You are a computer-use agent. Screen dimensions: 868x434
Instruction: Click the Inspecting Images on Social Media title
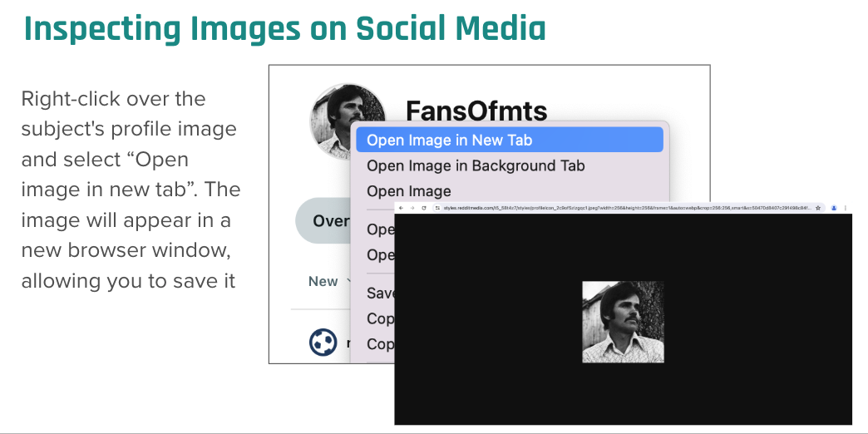pyautogui.click(x=284, y=28)
